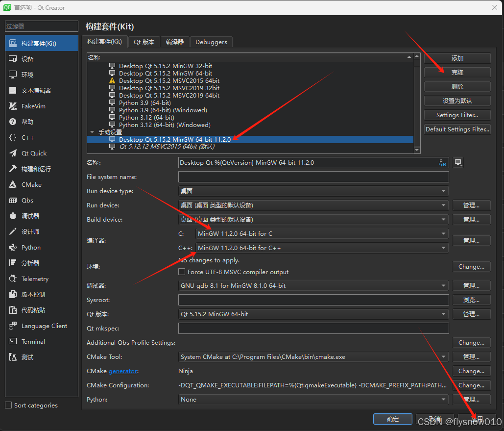504x431 pixels.
Task: Open the C++ compiler dropdown
Action: (x=322, y=248)
